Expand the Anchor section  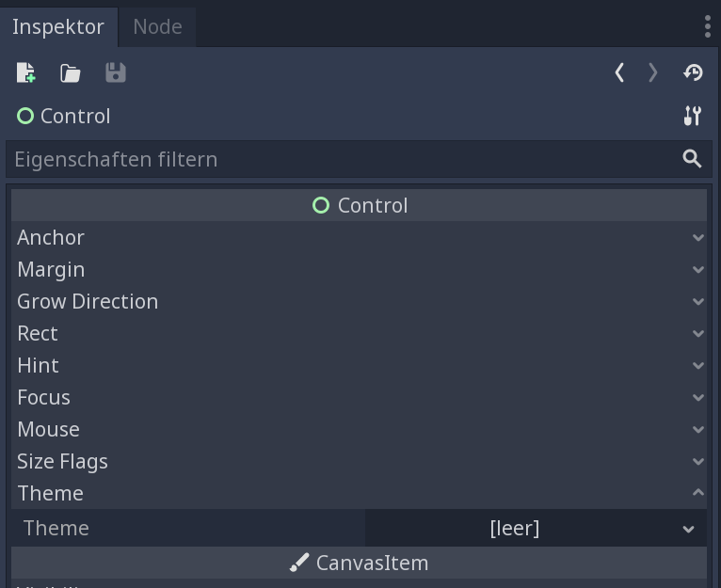point(360,238)
